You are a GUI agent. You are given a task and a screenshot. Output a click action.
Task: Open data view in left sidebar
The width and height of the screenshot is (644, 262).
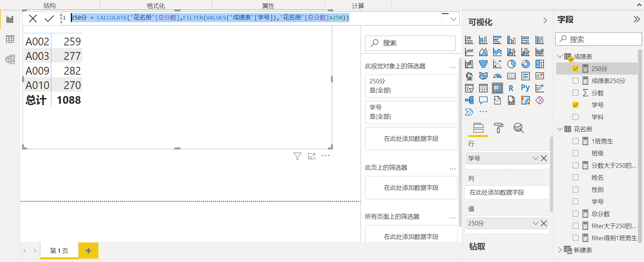[10, 39]
